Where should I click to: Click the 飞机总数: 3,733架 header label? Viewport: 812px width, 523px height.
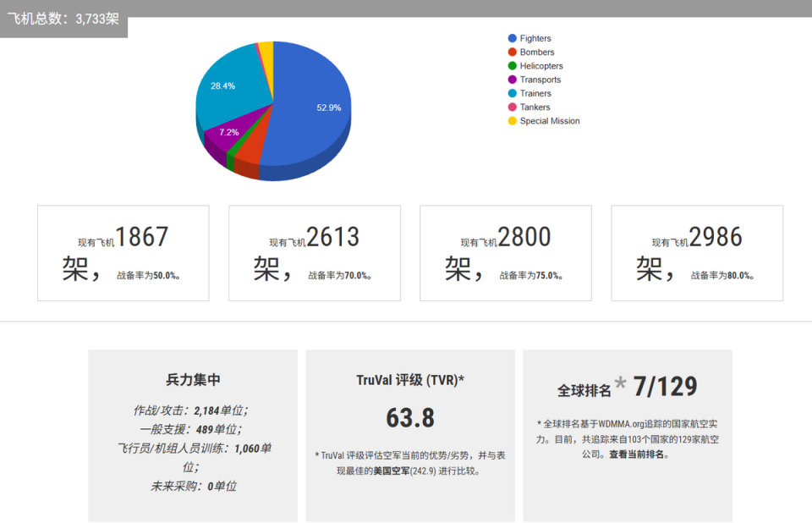click(63, 19)
